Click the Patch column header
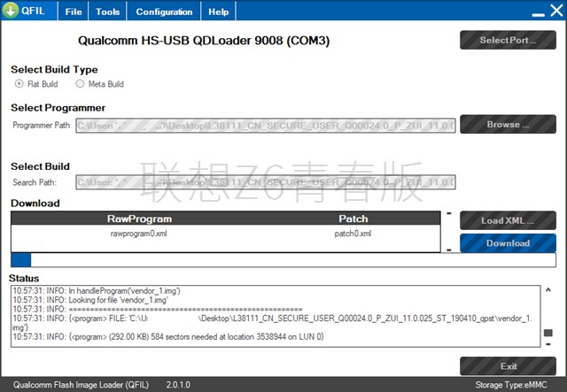 353,219
